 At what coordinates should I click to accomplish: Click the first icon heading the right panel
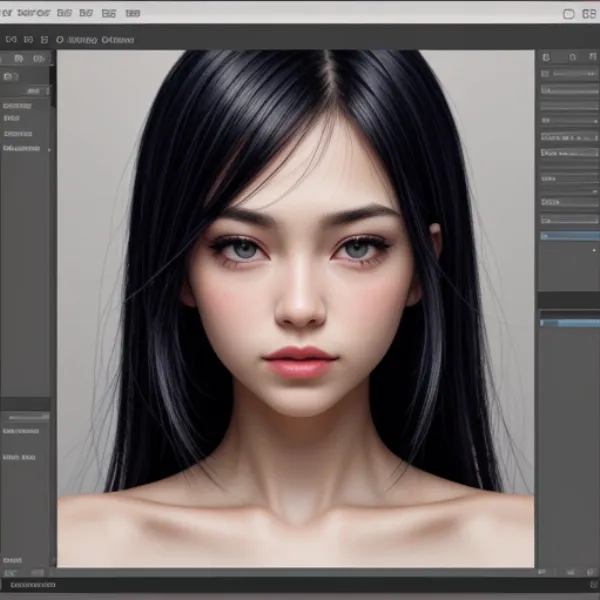[545, 58]
